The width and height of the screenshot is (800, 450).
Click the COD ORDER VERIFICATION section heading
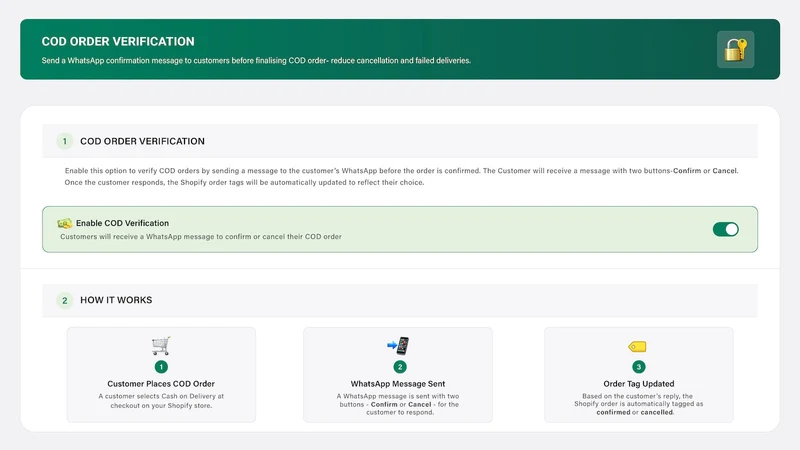[x=142, y=141]
